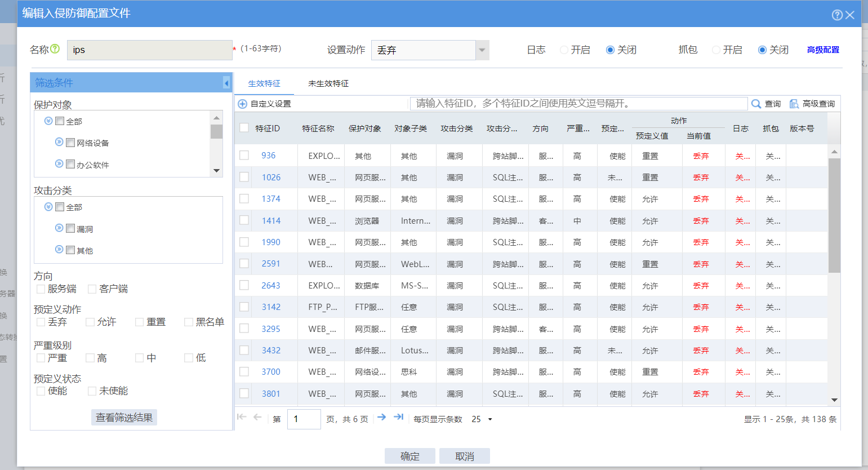Screen dimensions: 868x470
Task: Select 日志 关闭 radio button
Action: [610, 50]
